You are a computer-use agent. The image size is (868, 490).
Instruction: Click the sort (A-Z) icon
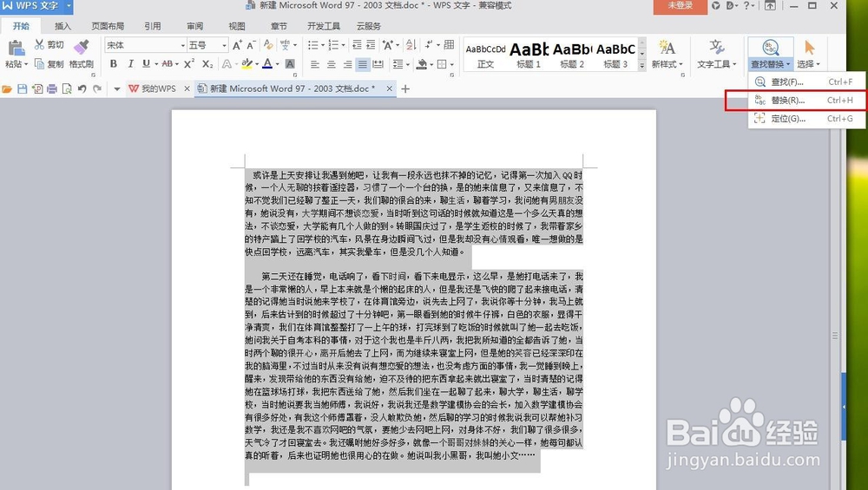pos(411,45)
